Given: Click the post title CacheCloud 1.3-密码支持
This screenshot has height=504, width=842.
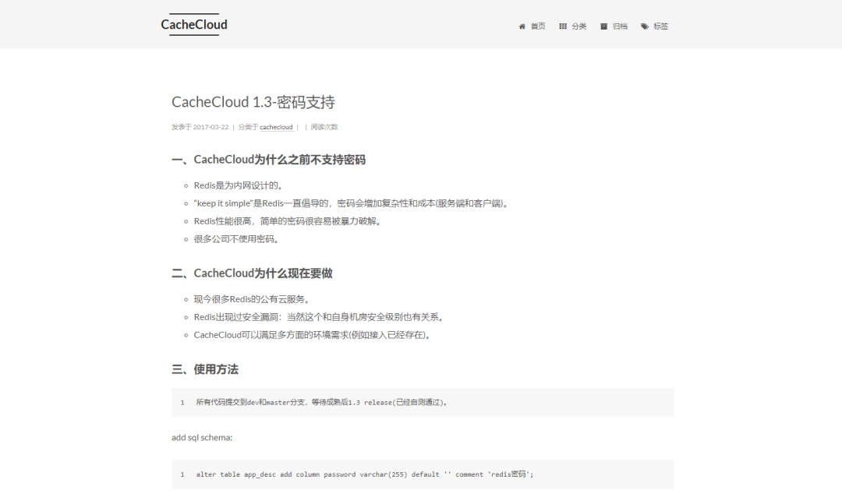Looking at the screenshot, I should pyautogui.click(x=253, y=102).
